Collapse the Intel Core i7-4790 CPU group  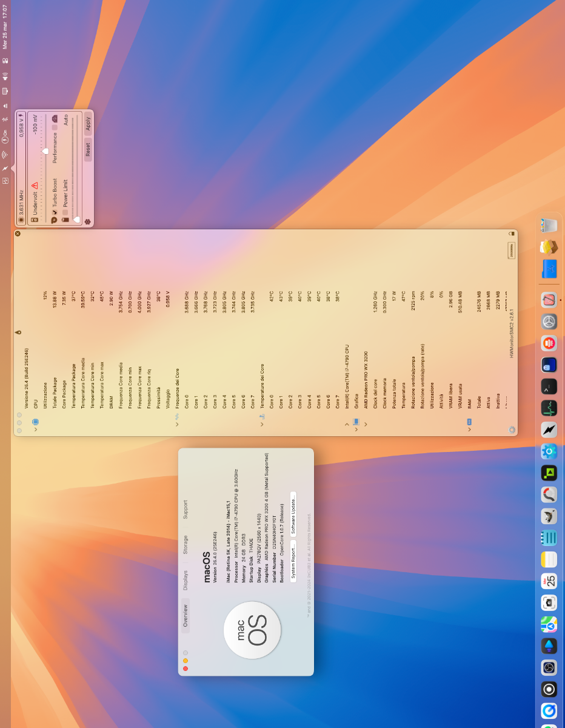point(347,425)
